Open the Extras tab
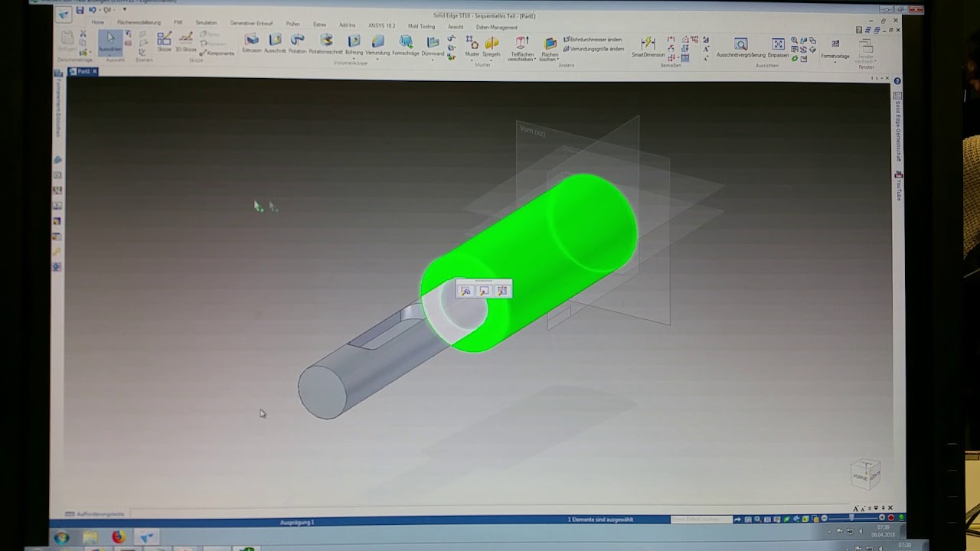 tap(319, 24)
